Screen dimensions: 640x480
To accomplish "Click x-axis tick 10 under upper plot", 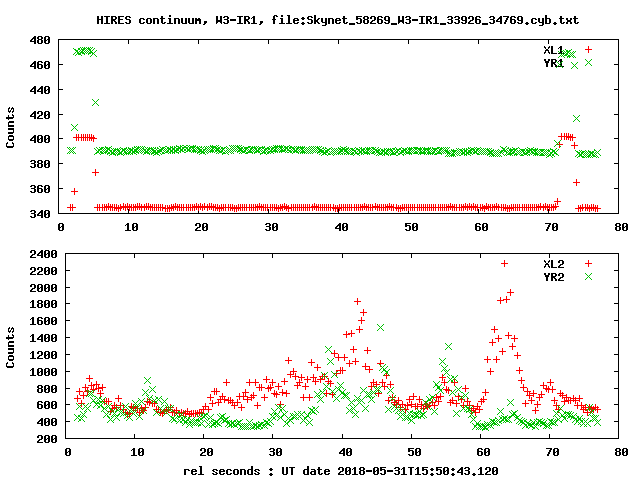I will 131,227.
